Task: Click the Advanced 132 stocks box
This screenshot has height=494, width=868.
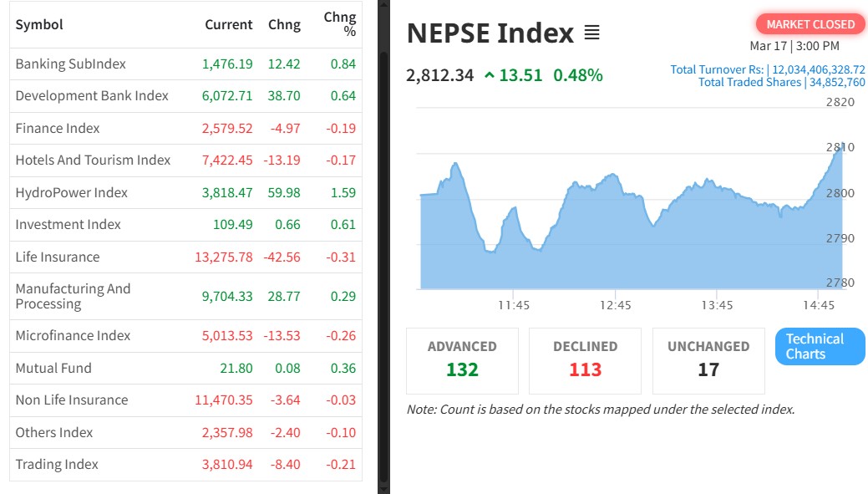Action: pos(462,360)
